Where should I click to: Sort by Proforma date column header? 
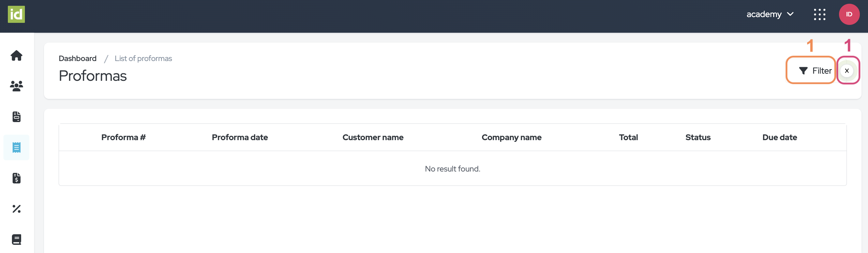(240, 137)
